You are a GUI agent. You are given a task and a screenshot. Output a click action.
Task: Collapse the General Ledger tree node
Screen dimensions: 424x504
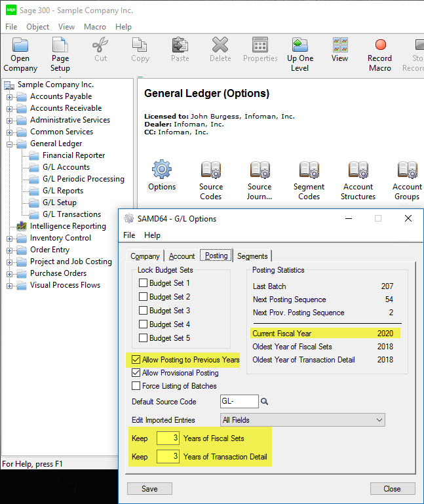[x=10, y=144]
